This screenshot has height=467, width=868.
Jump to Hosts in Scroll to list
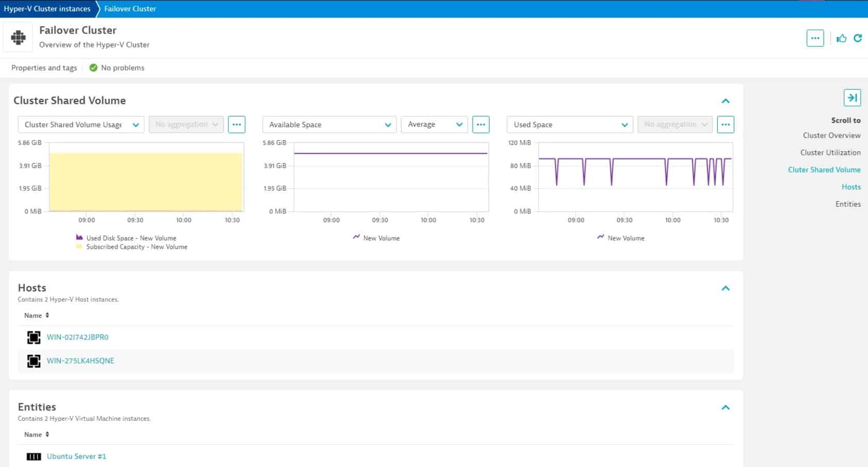point(851,187)
